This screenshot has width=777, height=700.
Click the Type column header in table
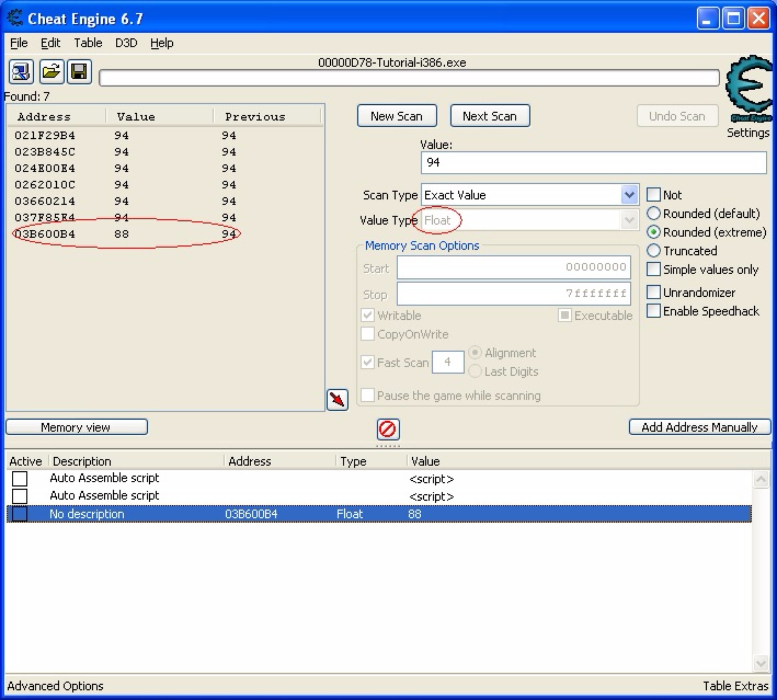point(371,461)
